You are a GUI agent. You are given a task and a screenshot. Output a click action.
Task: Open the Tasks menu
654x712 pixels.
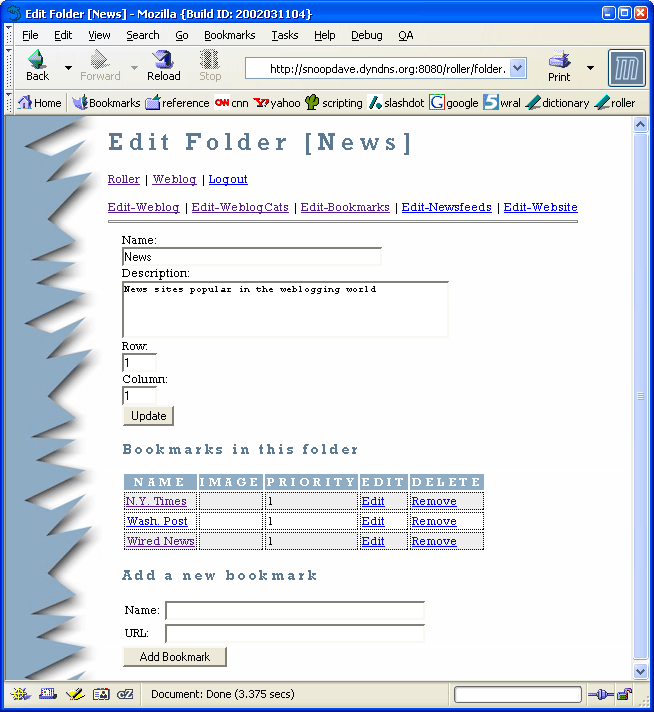284,35
